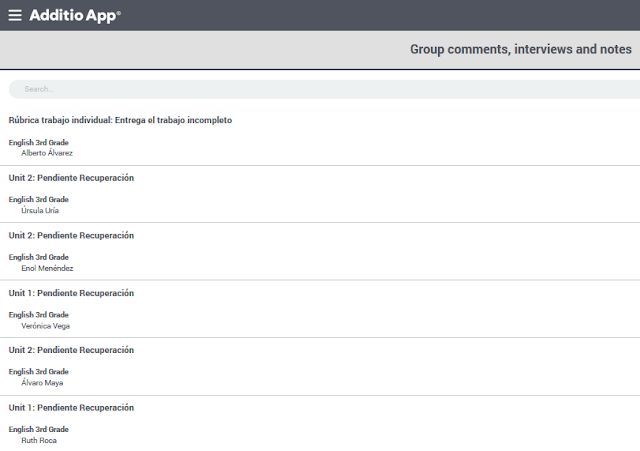Select student Úrsula Uría
640x451 pixels.
coord(41,210)
